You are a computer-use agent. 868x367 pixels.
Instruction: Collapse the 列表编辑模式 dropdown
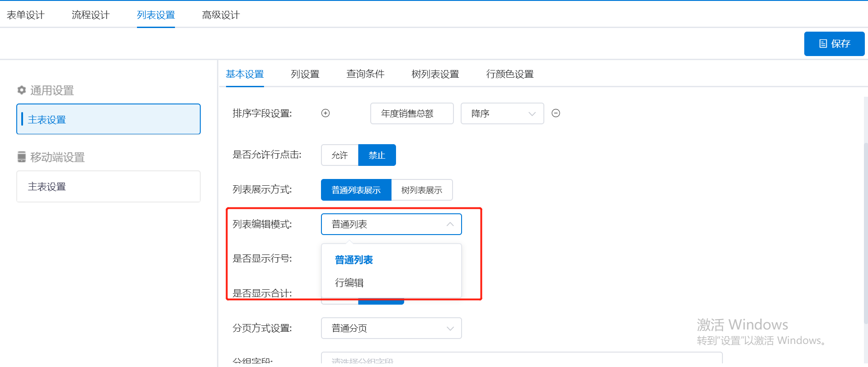point(392,224)
